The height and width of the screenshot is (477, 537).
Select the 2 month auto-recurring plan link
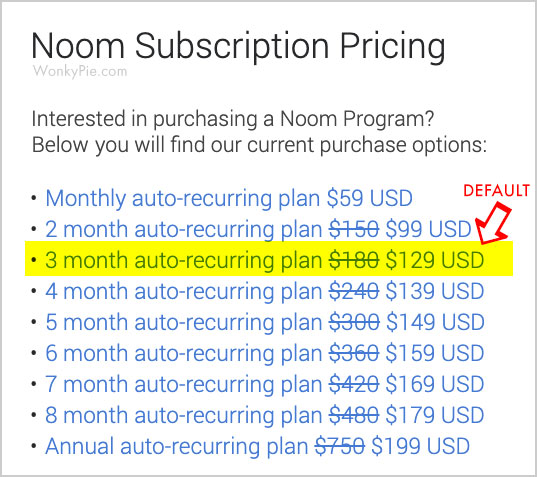point(259,229)
